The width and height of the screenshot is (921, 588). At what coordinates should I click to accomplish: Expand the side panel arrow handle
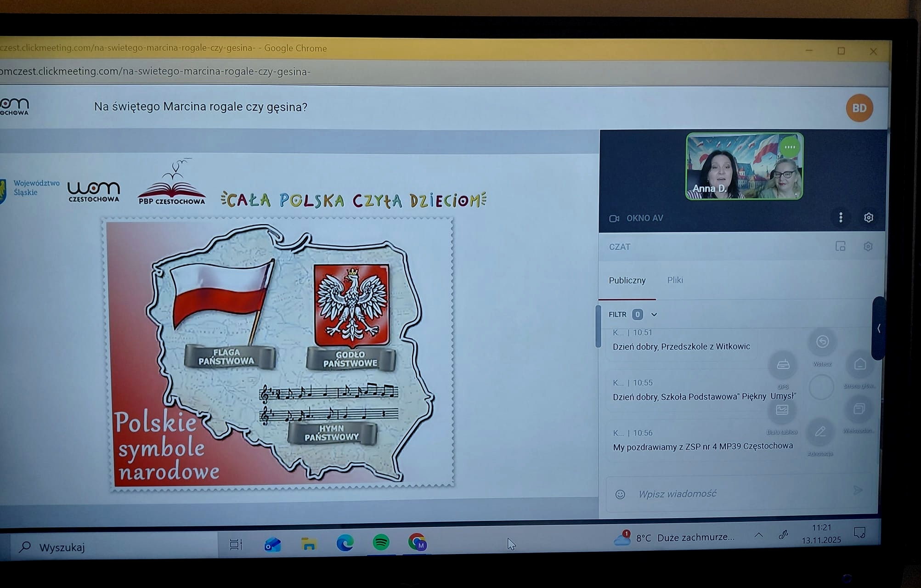point(878,328)
